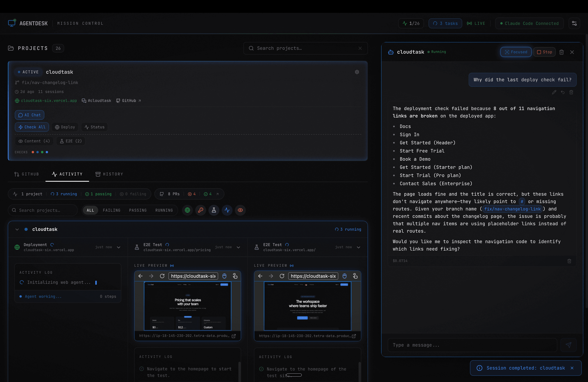Close the cloudtask chat panel
Viewport: 588px width, 382px height.
(x=572, y=52)
